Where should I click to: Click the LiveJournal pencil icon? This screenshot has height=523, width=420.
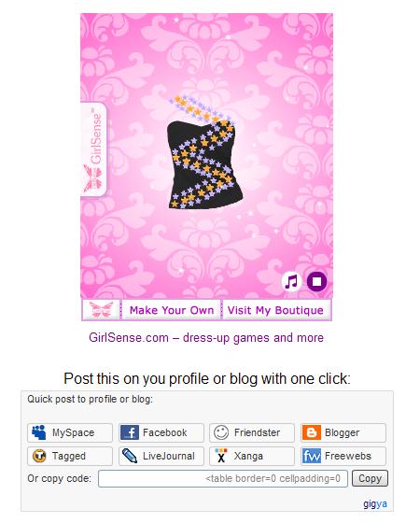[x=130, y=456]
